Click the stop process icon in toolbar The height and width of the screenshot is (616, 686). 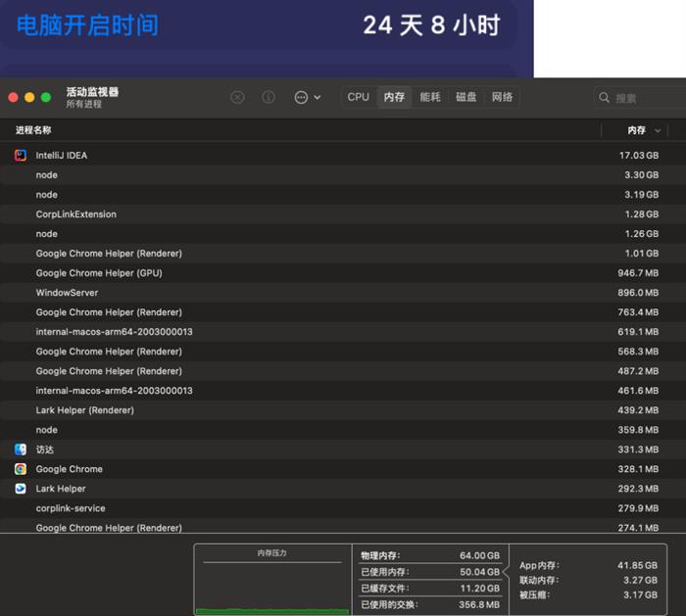click(237, 97)
